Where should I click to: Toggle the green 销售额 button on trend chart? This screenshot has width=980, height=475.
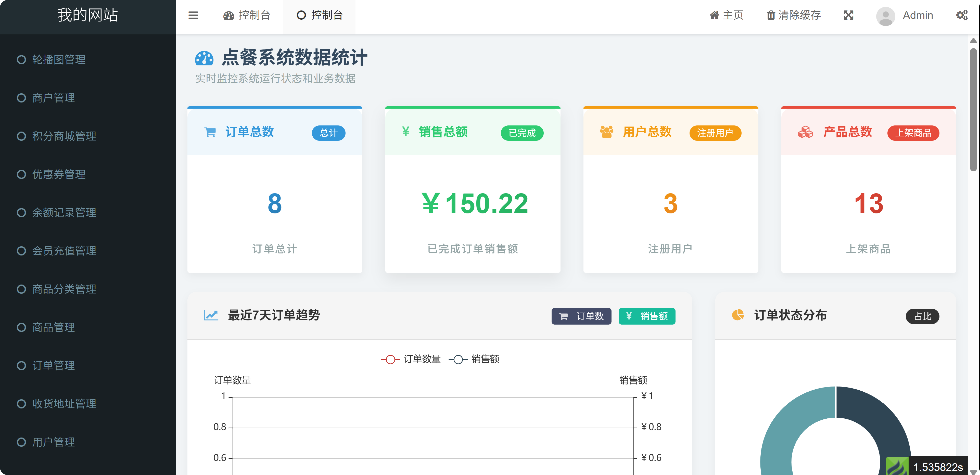(x=647, y=316)
